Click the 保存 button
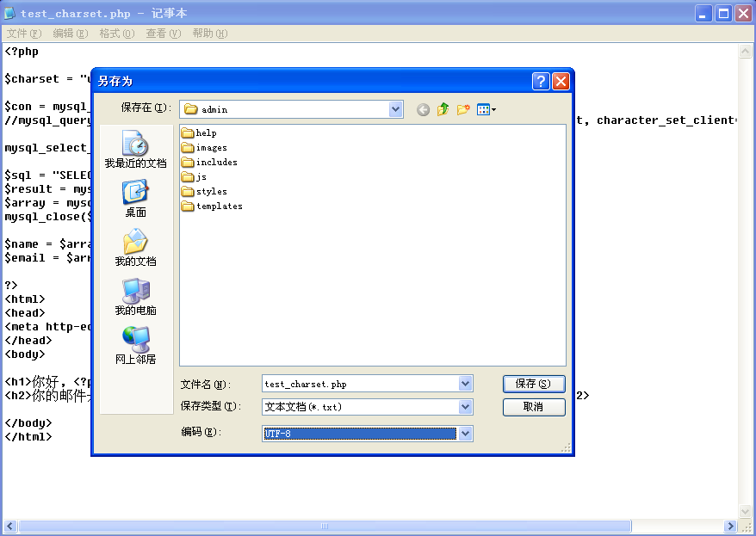The width and height of the screenshot is (756, 536). (x=533, y=384)
